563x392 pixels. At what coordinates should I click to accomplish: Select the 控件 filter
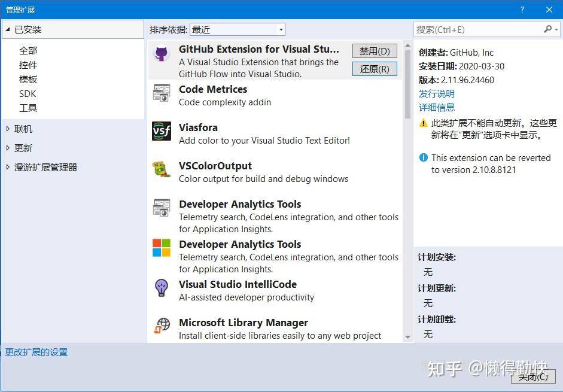tap(28, 65)
